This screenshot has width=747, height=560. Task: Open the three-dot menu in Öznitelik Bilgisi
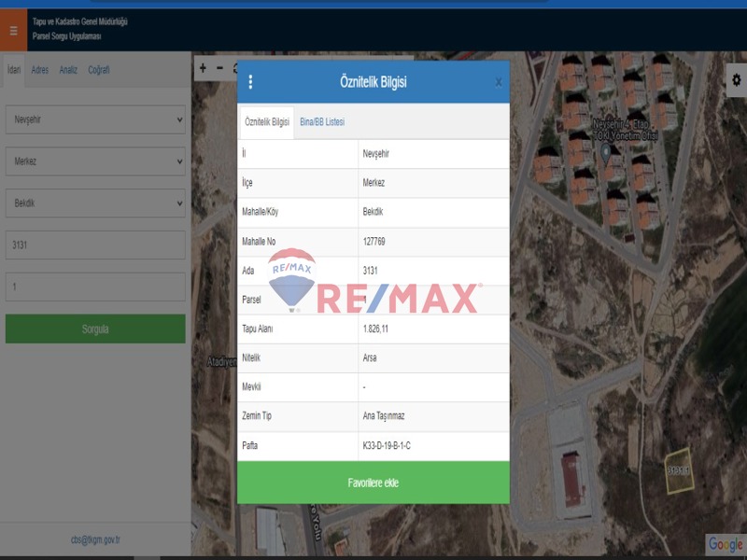point(250,82)
